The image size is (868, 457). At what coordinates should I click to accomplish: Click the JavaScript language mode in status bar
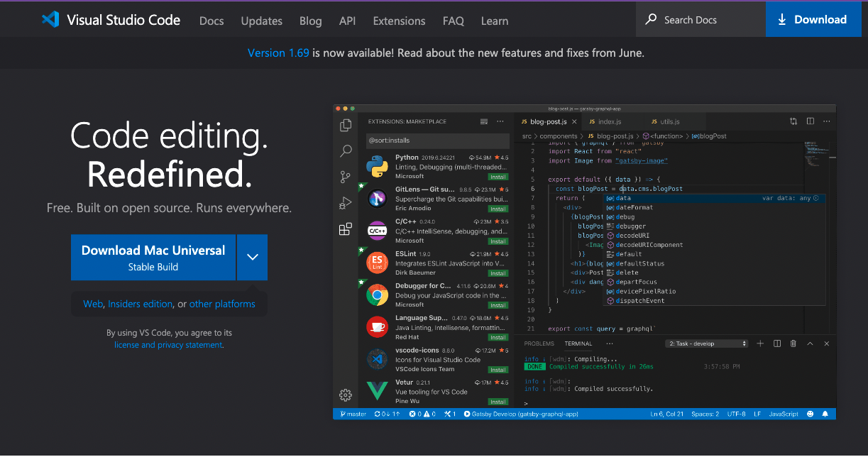(x=784, y=414)
